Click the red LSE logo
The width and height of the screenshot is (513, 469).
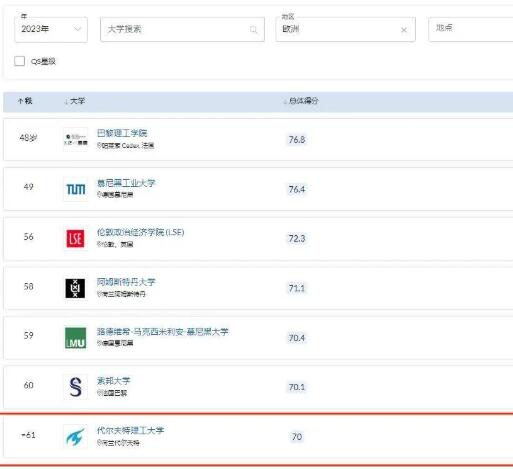76,239
